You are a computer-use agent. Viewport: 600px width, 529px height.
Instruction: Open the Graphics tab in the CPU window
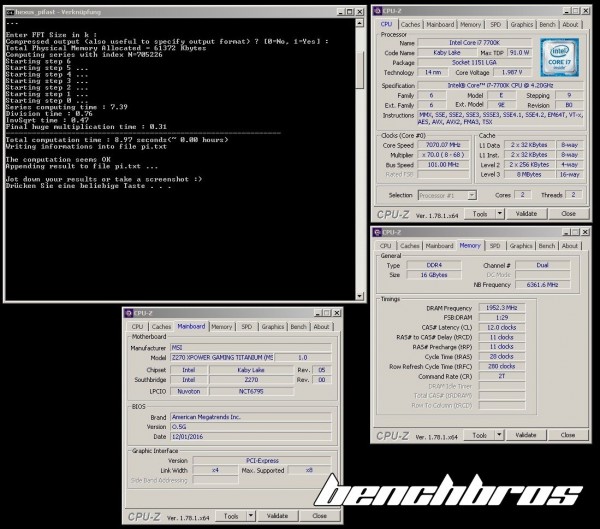522,24
